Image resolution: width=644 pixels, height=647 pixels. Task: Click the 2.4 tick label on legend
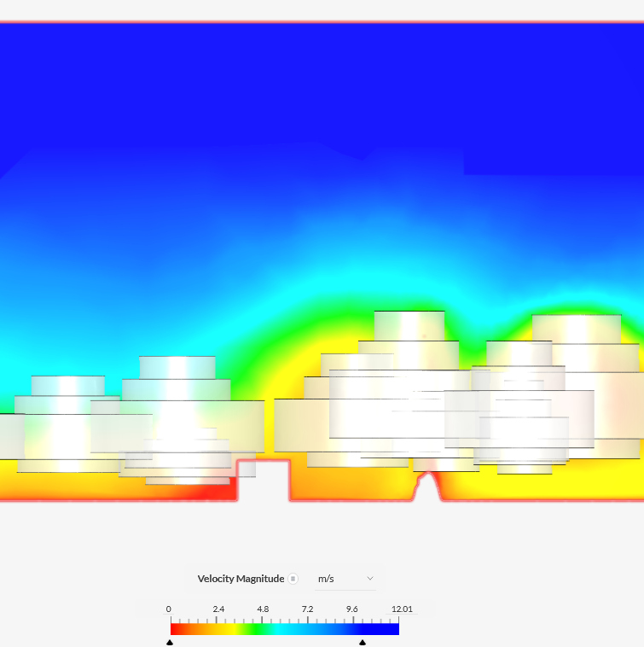pyautogui.click(x=218, y=609)
